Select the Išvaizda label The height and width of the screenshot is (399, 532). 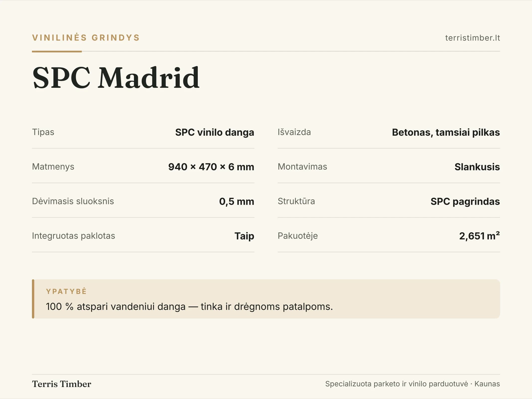(x=294, y=132)
